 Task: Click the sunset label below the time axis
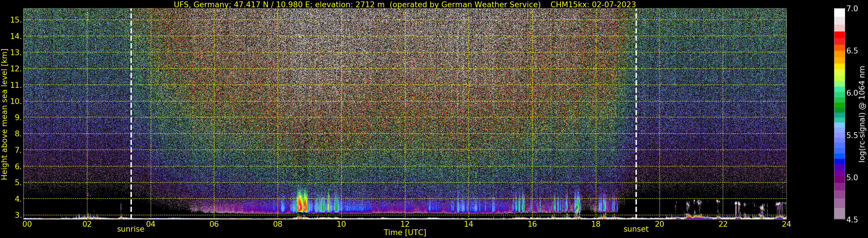636,229
